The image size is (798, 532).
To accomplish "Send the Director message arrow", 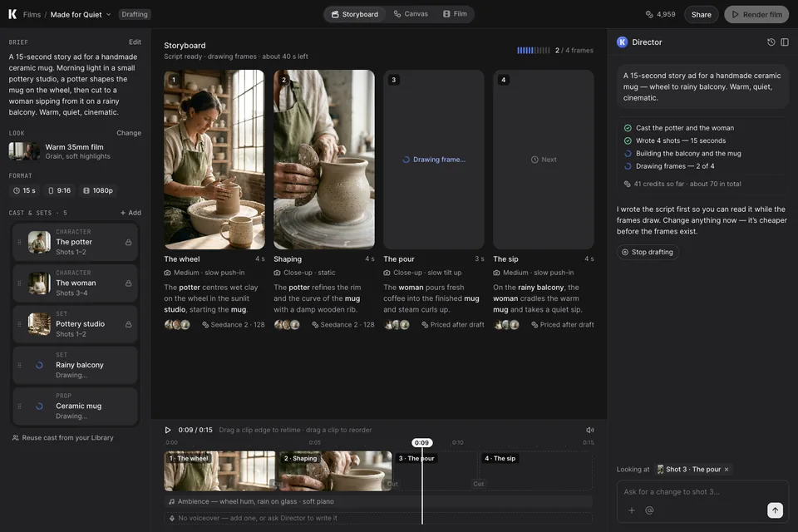I will 775,510.
